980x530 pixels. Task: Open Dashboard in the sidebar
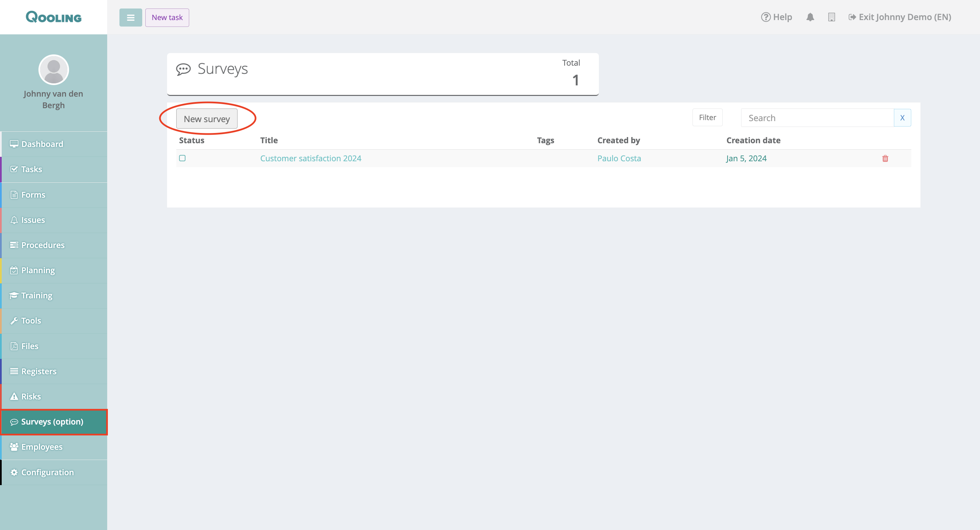pos(42,144)
